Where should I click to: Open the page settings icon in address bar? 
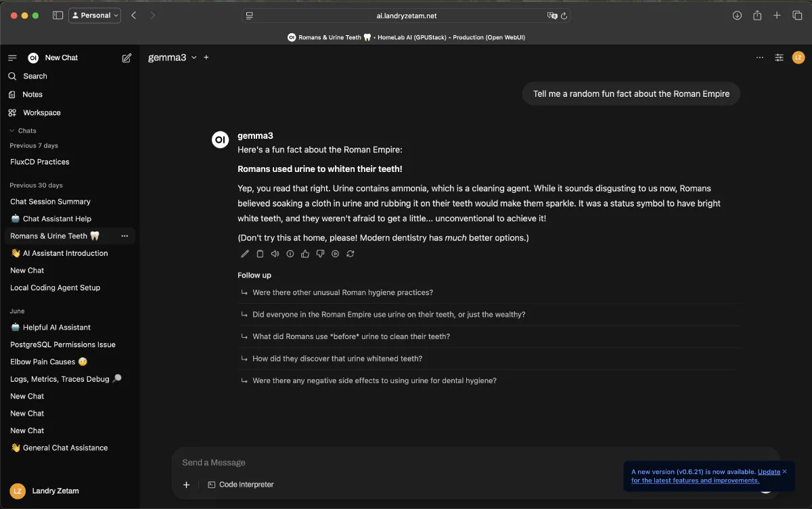click(x=250, y=16)
